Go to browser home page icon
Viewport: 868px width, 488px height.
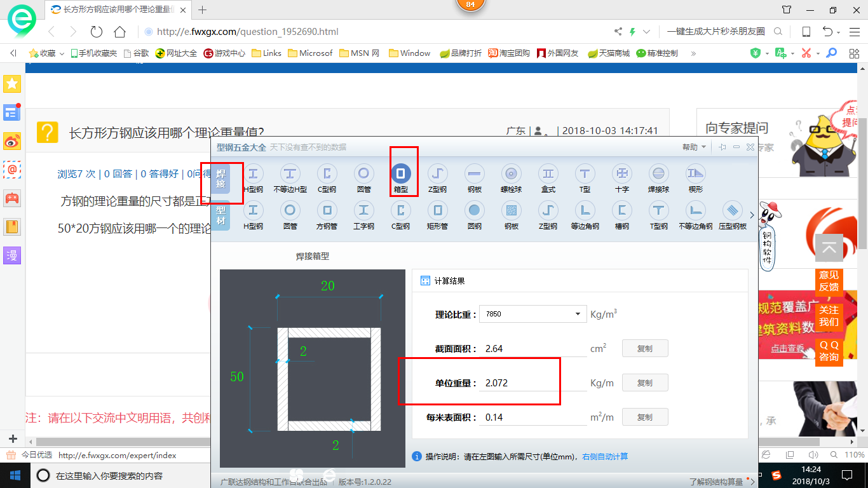pos(119,32)
